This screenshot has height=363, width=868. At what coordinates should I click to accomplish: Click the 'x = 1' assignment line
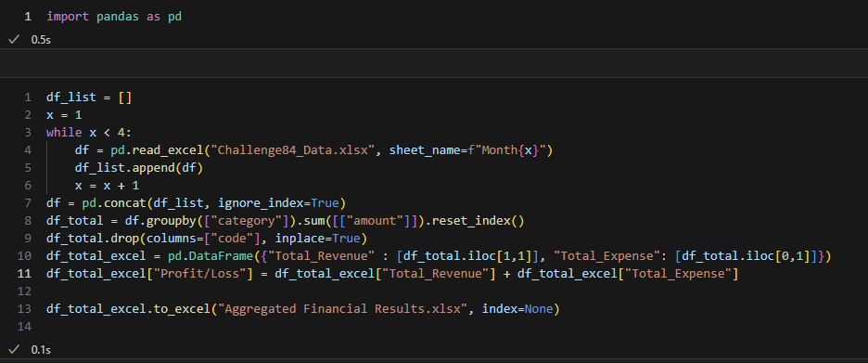click(64, 115)
